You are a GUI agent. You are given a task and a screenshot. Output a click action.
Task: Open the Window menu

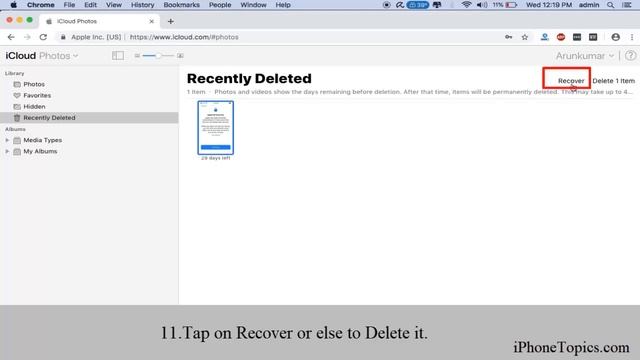click(253, 5)
